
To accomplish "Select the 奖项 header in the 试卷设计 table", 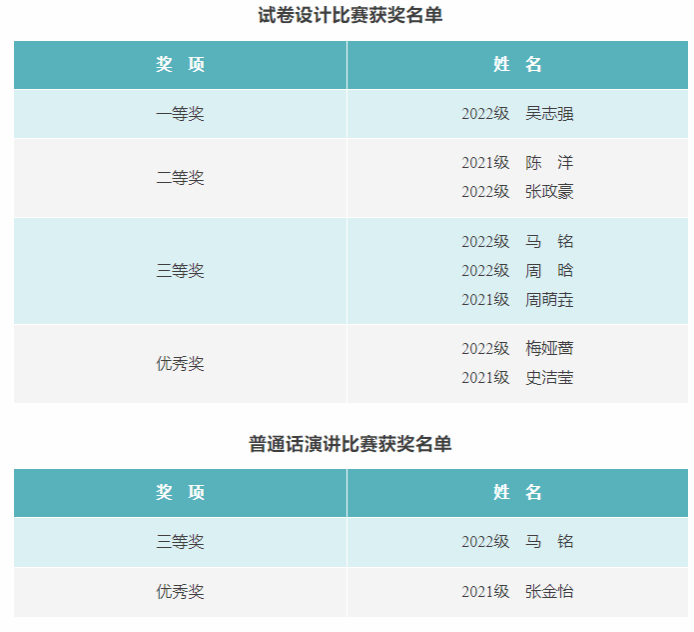I will (180, 64).
